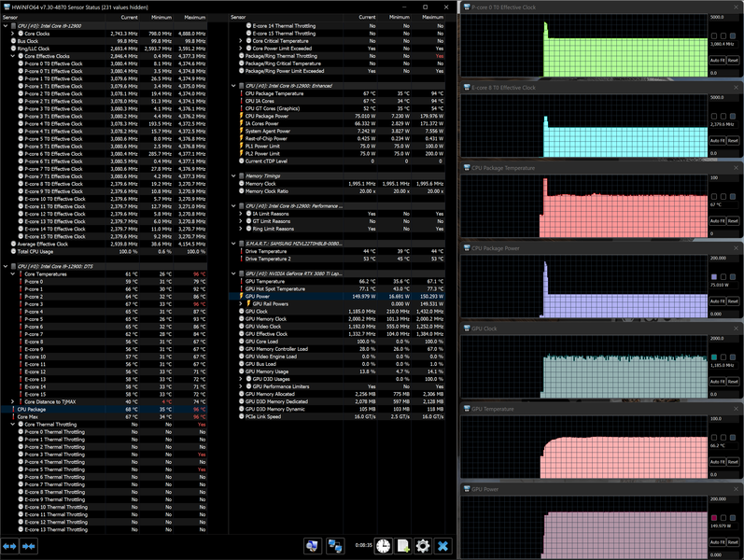Screen dimensions: 744x560
Task: Click the clock reset timer icon
Action: [384, 546]
